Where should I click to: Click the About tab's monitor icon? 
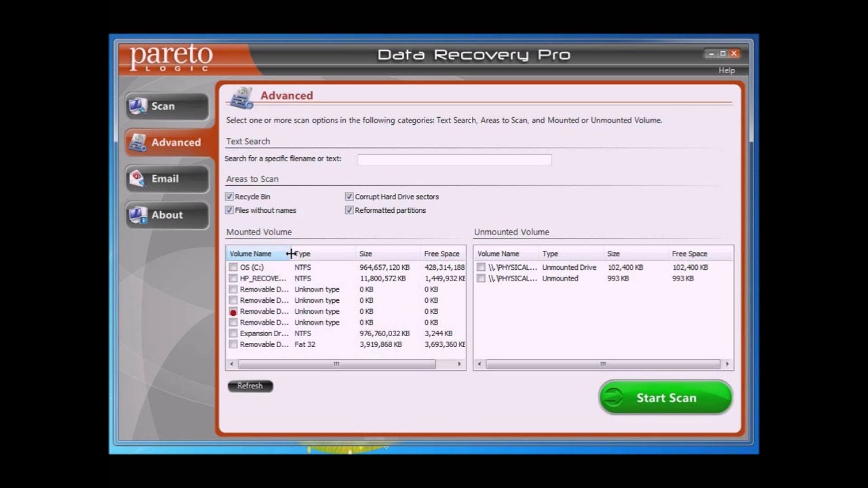138,215
